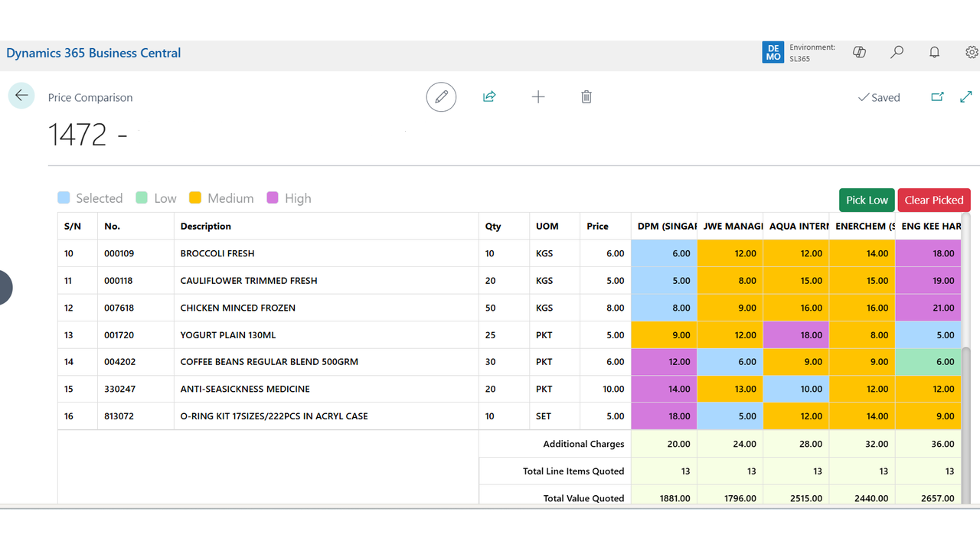Click the JWE MANAGI vendor column header
Viewport: 980px width, 551px height.
[730, 226]
